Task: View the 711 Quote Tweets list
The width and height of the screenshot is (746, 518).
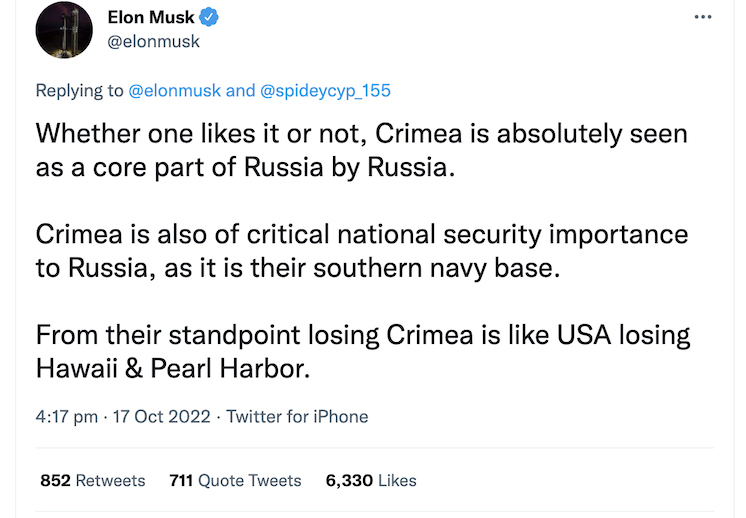Action: pos(235,480)
